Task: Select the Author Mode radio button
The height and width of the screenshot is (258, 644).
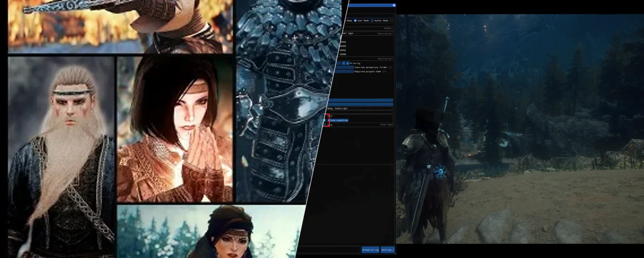Action: [x=372, y=20]
